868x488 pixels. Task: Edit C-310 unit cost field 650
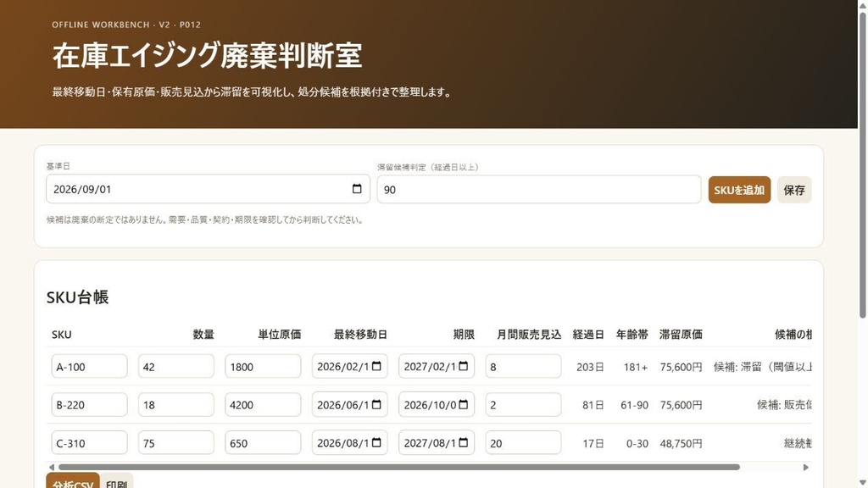pos(263,442)
